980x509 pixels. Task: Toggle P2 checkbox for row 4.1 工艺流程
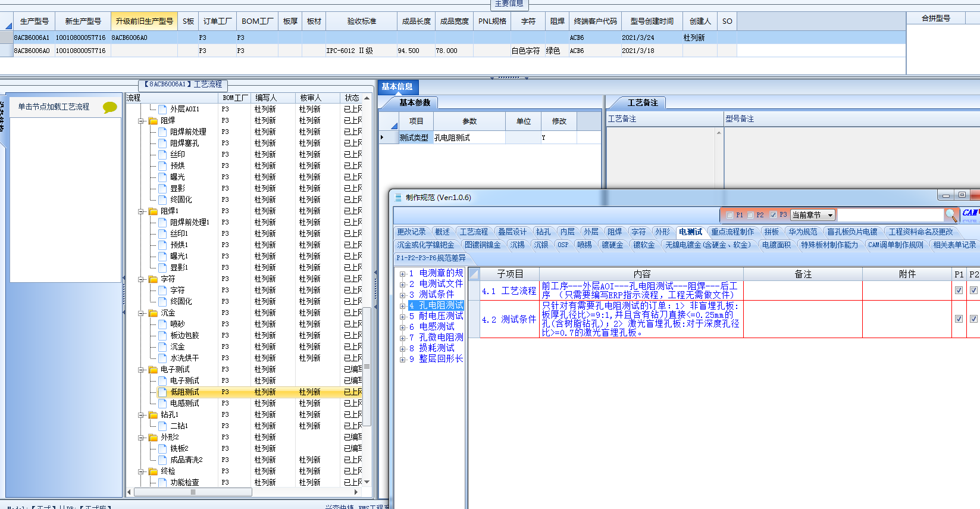[973, 291]
